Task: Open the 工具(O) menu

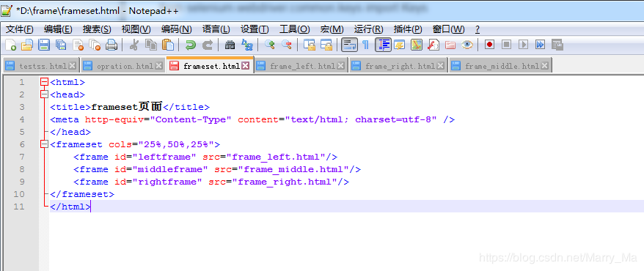Action: (x=294, y=29)
